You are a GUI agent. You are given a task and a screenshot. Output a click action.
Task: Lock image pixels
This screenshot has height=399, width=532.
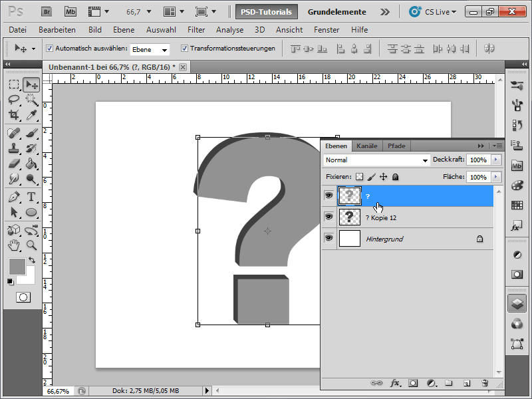372,177
